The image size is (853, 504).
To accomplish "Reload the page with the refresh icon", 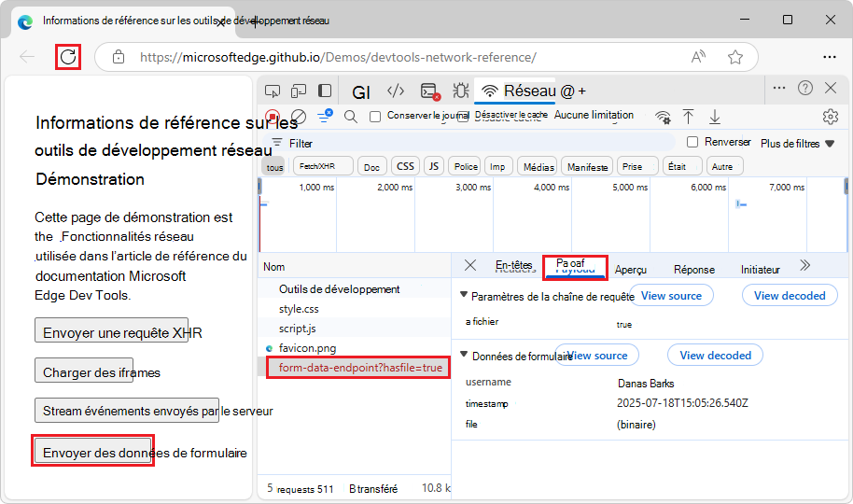I will [68, 57].
